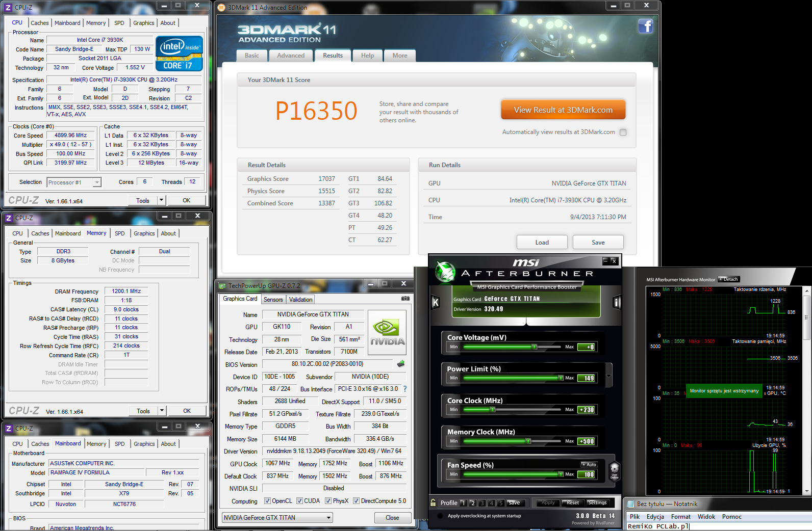This screenshot has width=812, height=531.
Task: Click the Bus Interface question mark icon
Action: [405, 389]
